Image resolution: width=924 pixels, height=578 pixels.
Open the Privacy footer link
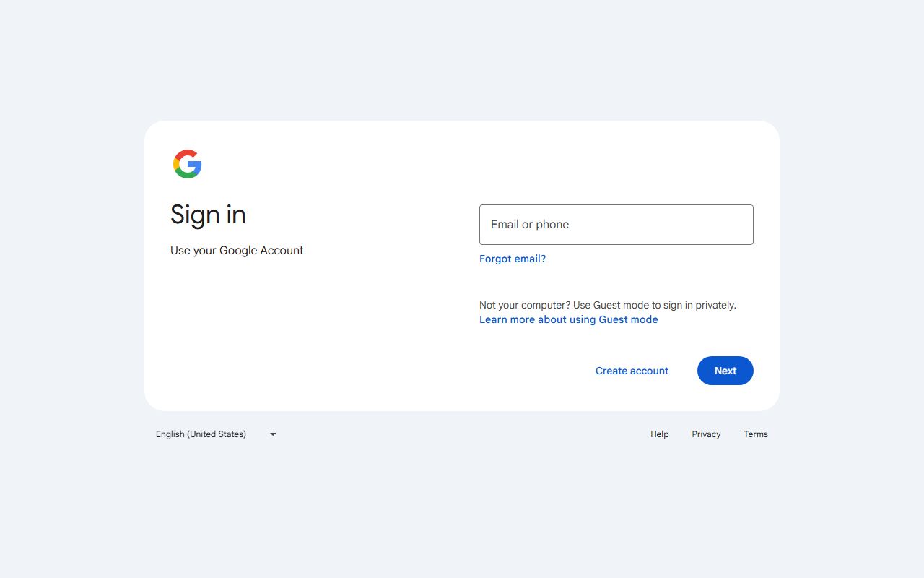coord(706,434)
